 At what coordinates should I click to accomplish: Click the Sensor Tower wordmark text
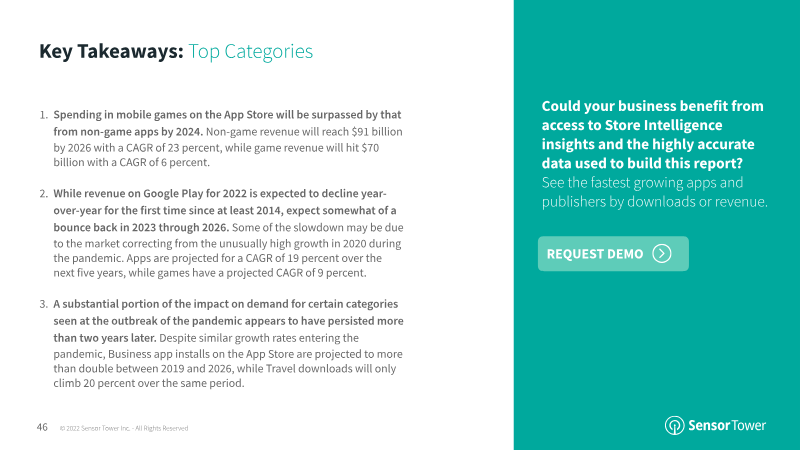727,425
